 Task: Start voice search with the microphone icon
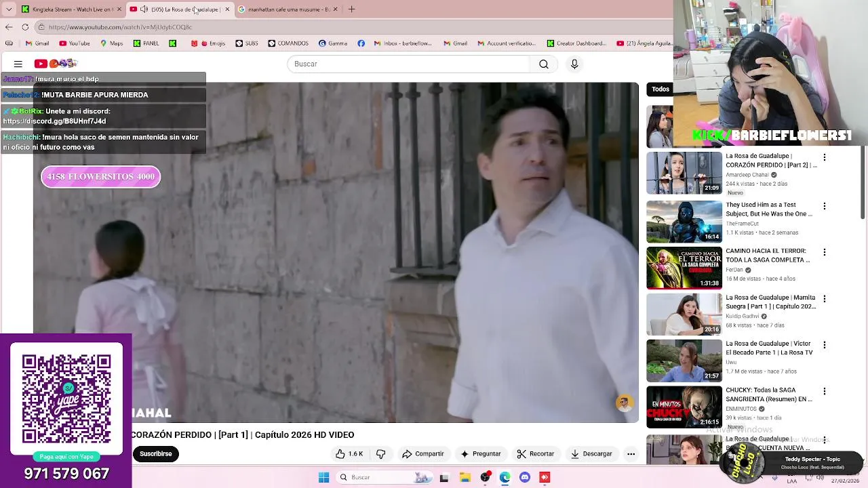574,64
